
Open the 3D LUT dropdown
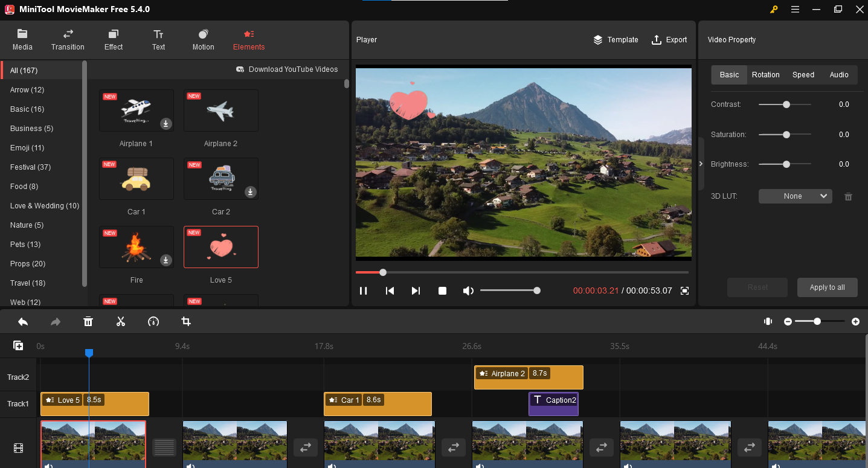tap(795, 196)
